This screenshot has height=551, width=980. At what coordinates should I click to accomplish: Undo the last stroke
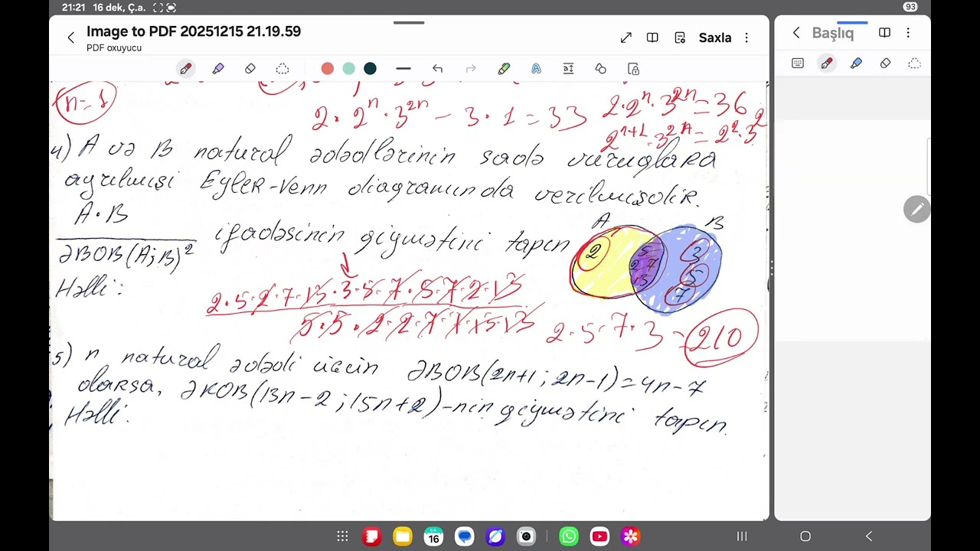(437, 69)
